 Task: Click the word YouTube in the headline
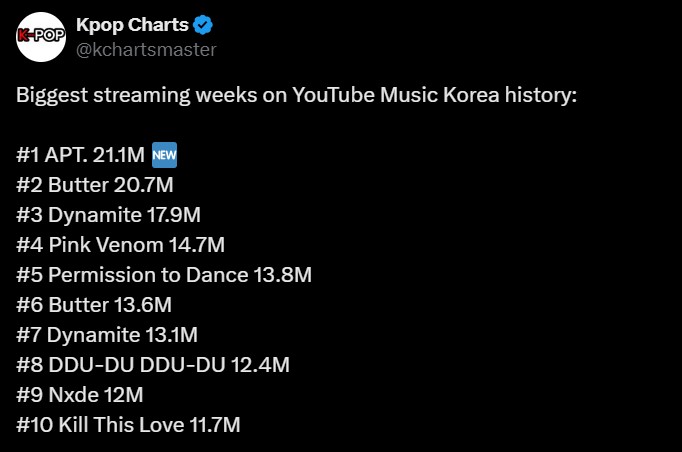tap(333, 95)
